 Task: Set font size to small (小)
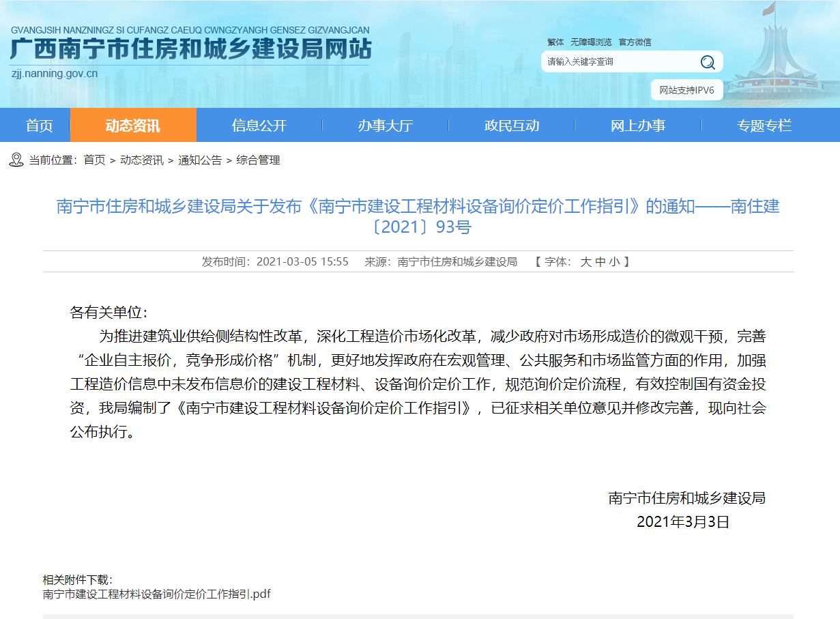pos(615,261)
